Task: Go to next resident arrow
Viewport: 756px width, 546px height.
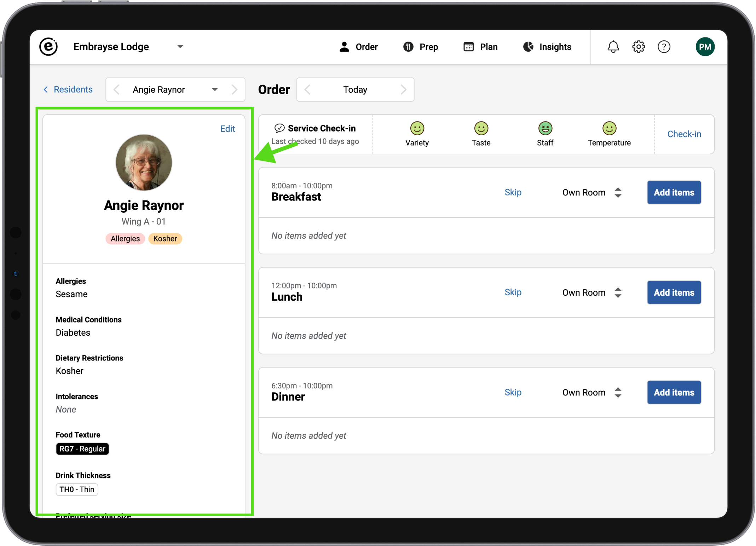Action: (234, 90)
